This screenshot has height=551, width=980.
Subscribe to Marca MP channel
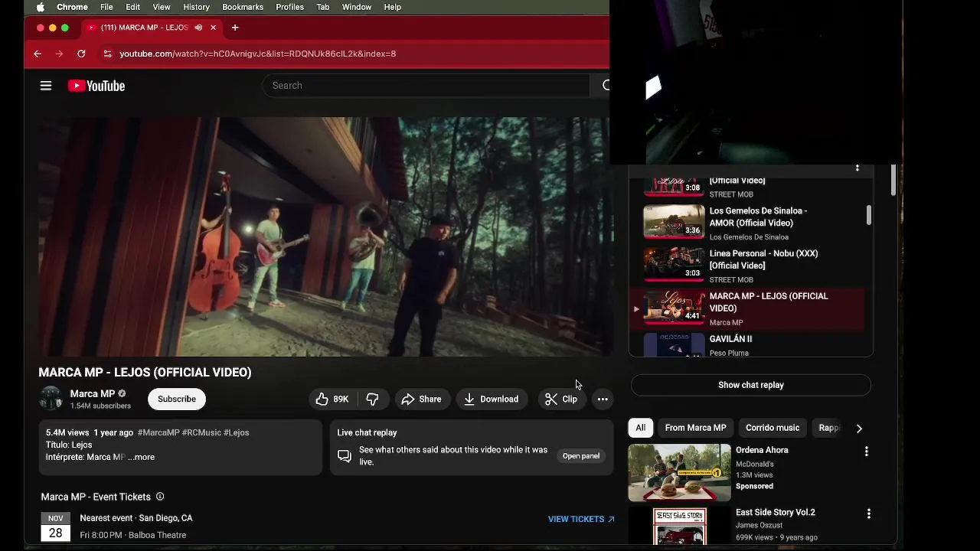click(x=177, y=399)
